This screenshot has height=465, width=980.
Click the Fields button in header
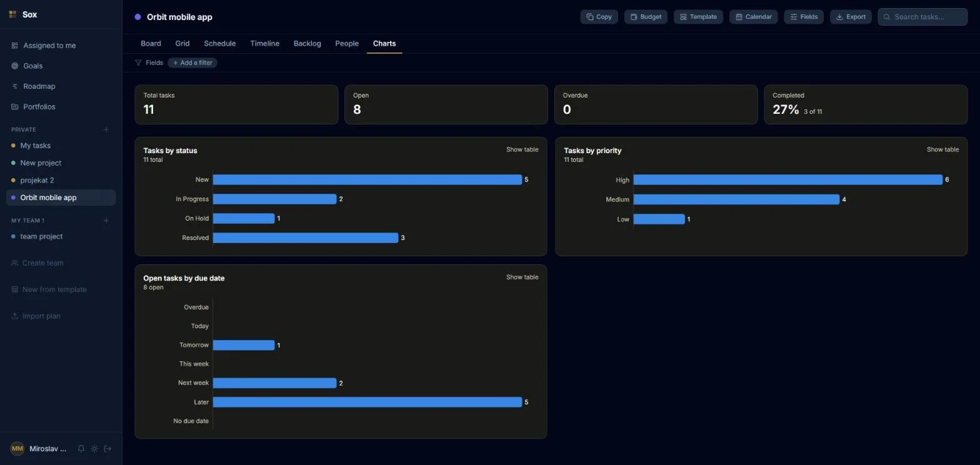(804, 17)
